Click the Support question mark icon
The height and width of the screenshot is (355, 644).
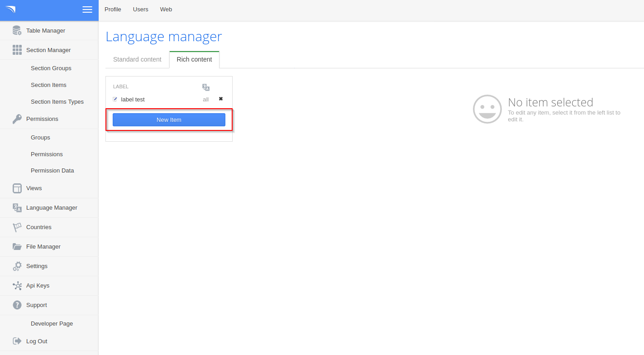point(17,305)
